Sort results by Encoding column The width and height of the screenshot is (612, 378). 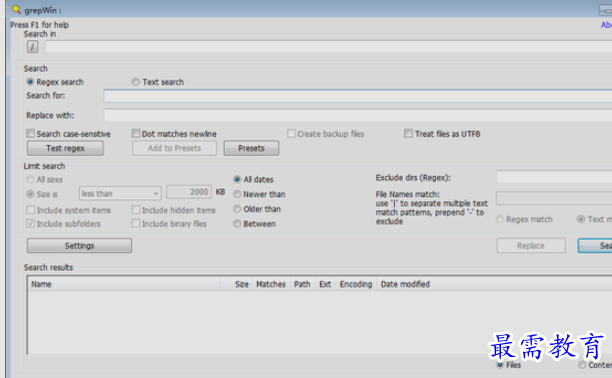(x=356, y=284)
